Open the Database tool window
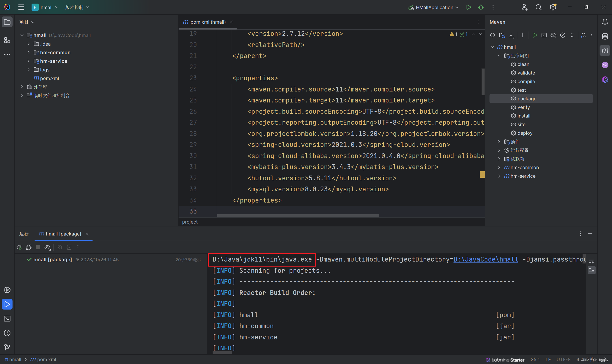612x364 pixels. click(605, 36)
